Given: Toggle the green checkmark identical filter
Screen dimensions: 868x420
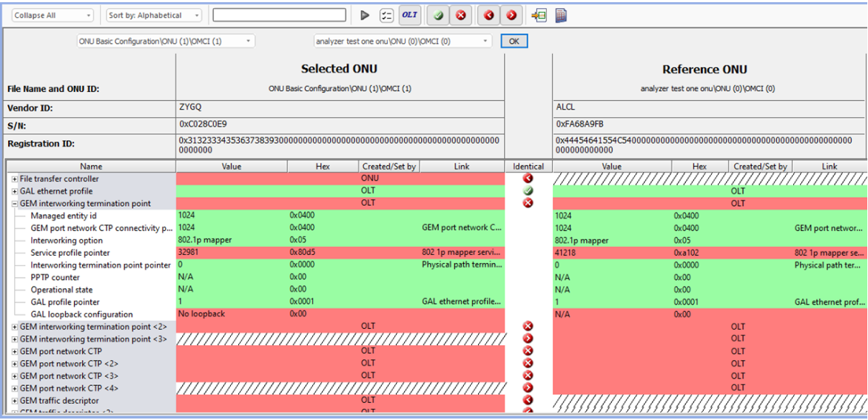Looking at the screenshot, I should pos(440,15).
